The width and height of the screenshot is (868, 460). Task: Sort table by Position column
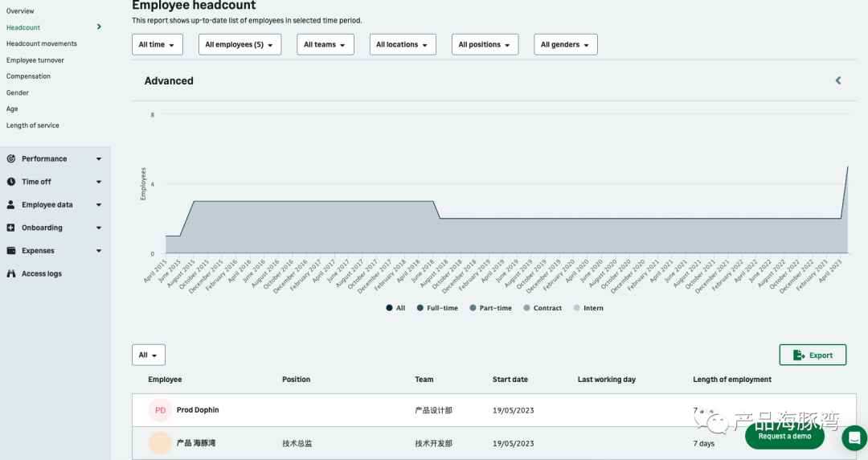(296, 380)
